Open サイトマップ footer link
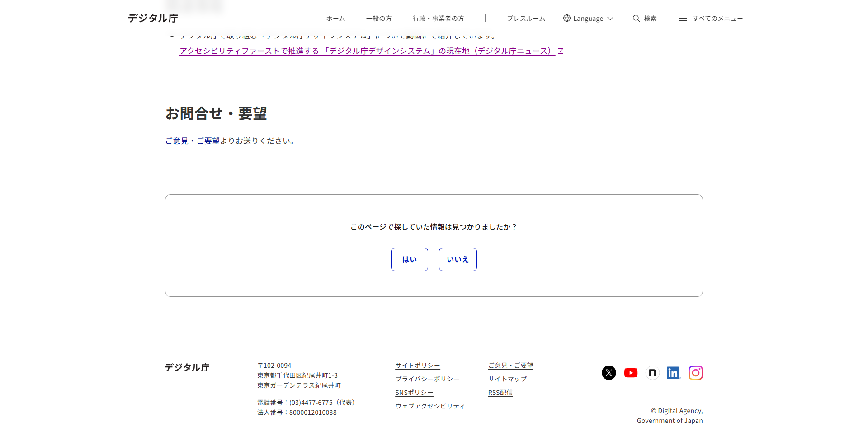Viewport: 868px width, 427px height. [x=507, y=379]
